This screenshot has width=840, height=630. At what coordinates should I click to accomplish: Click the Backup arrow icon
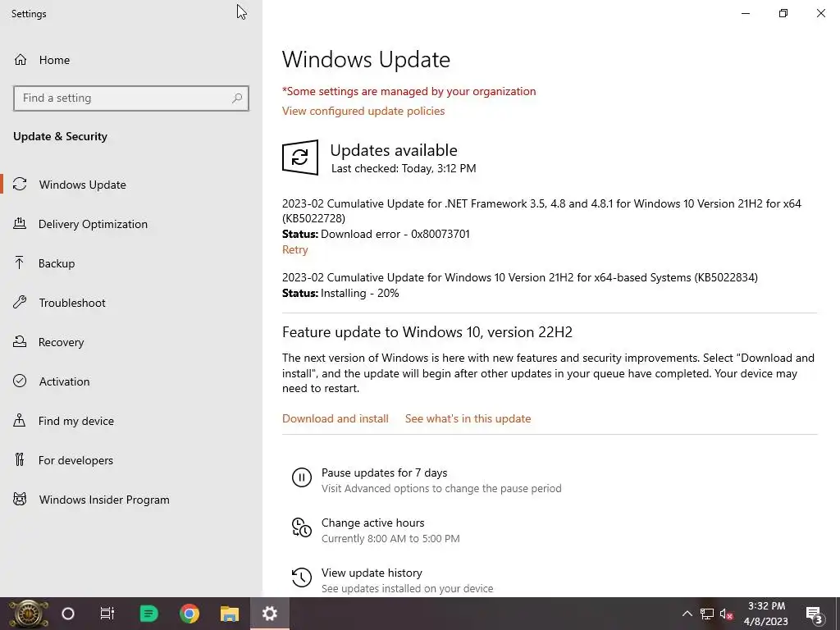click(20, 262)
